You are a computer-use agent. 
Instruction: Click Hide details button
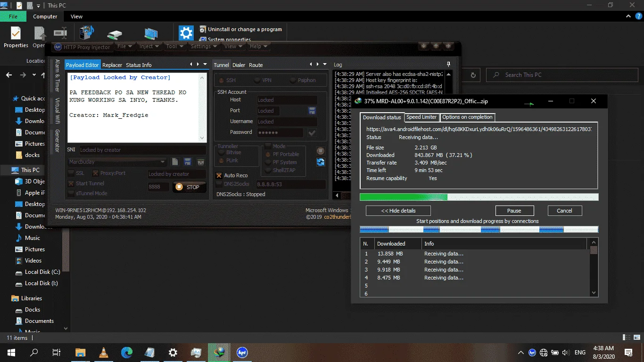(x=398, y=211)
